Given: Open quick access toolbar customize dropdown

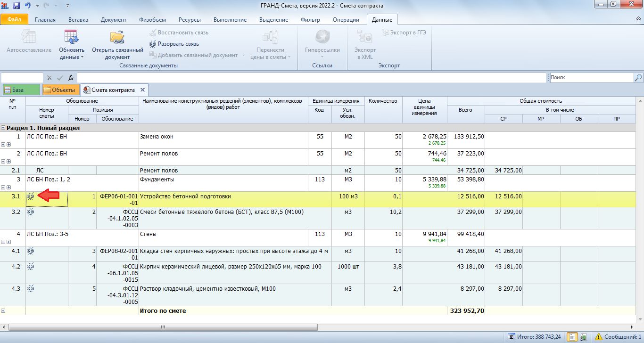Looking at the screenshot, I should pyautogui.click(x=66, y=6).
